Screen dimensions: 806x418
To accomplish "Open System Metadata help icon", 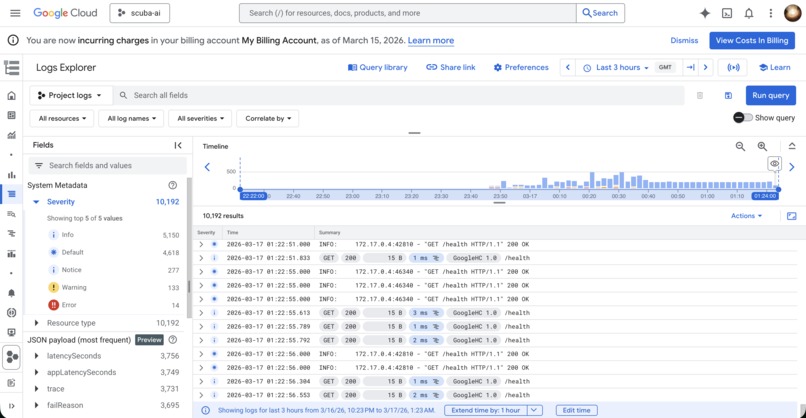I will coord(173,185).
